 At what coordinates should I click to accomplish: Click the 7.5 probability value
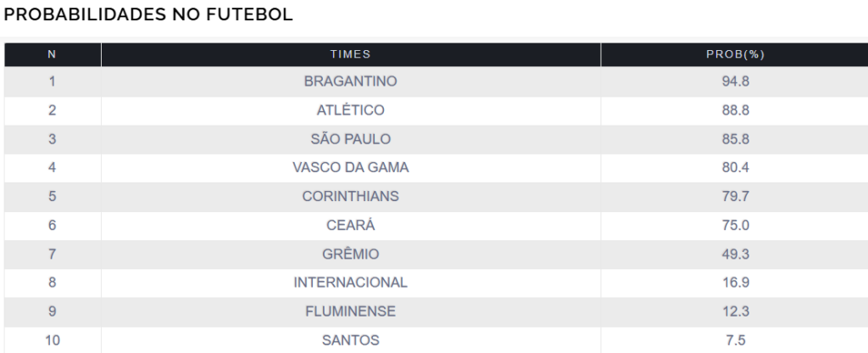pos(735,340)
